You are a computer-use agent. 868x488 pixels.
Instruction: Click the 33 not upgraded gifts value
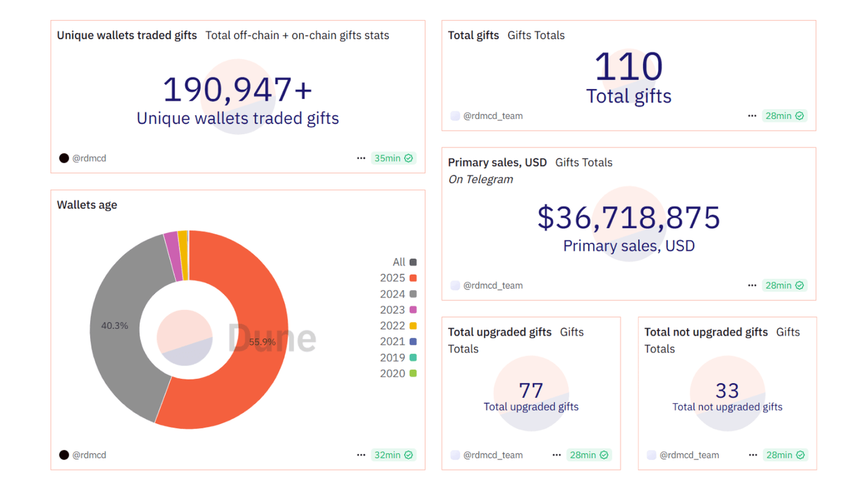727,390
